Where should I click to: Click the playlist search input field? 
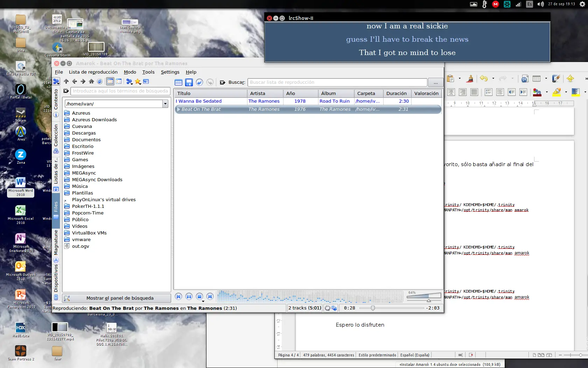click(x=337, y=82)
